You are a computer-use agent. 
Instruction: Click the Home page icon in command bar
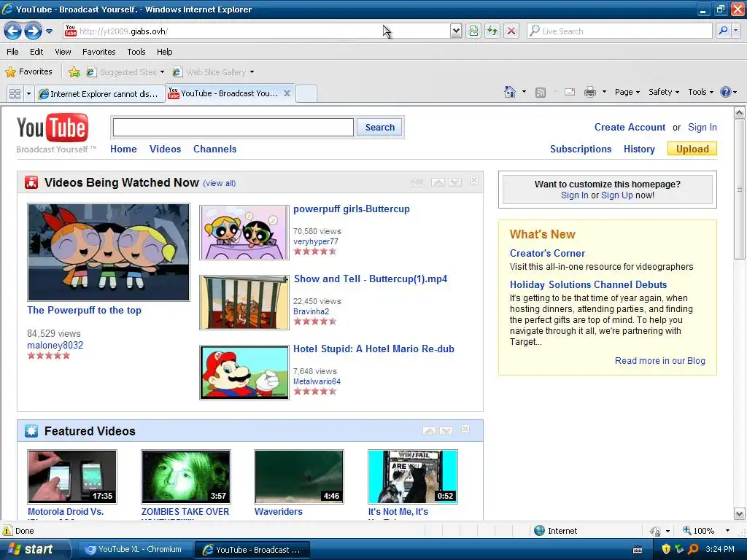point(510,92)
